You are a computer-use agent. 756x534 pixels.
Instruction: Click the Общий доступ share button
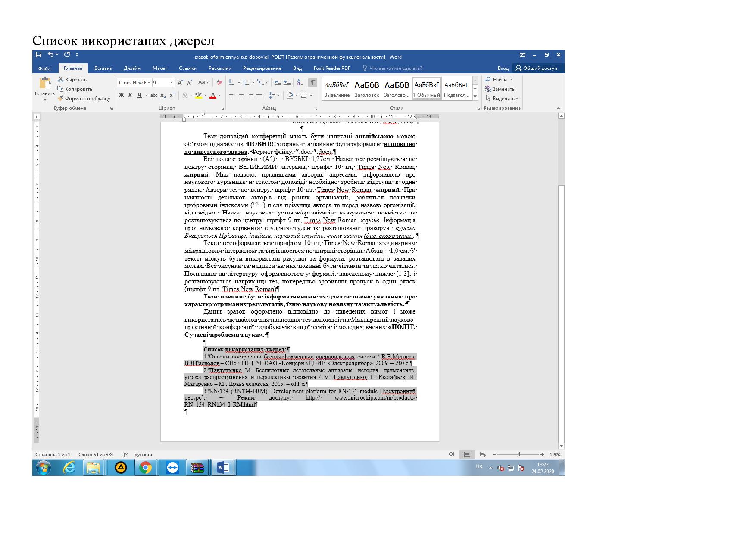point(538,68)
